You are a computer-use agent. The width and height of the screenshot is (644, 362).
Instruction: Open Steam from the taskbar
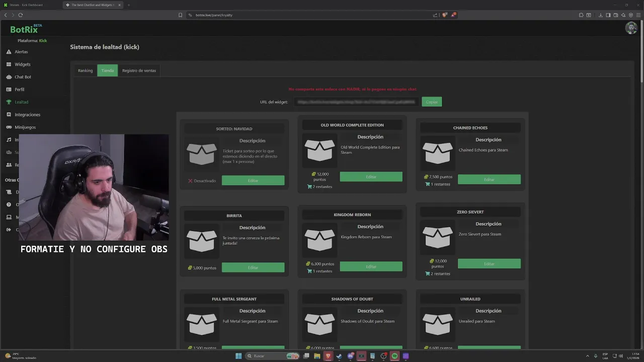coord(339,356)
